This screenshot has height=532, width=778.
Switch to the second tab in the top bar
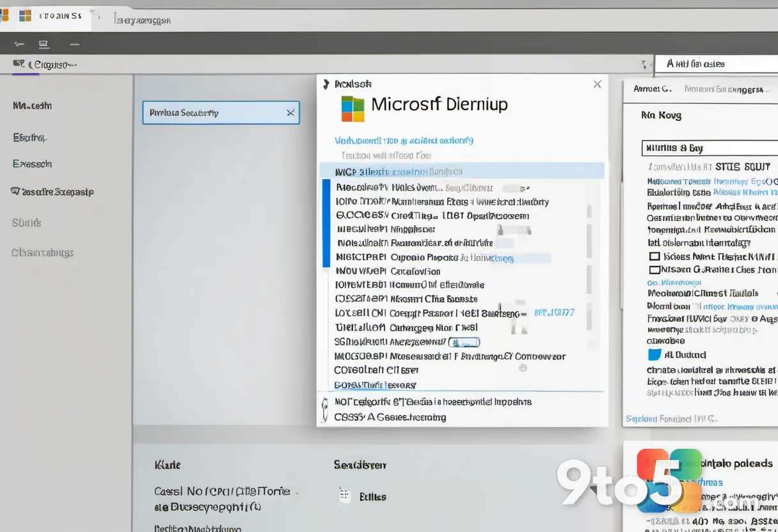point(143,20)
